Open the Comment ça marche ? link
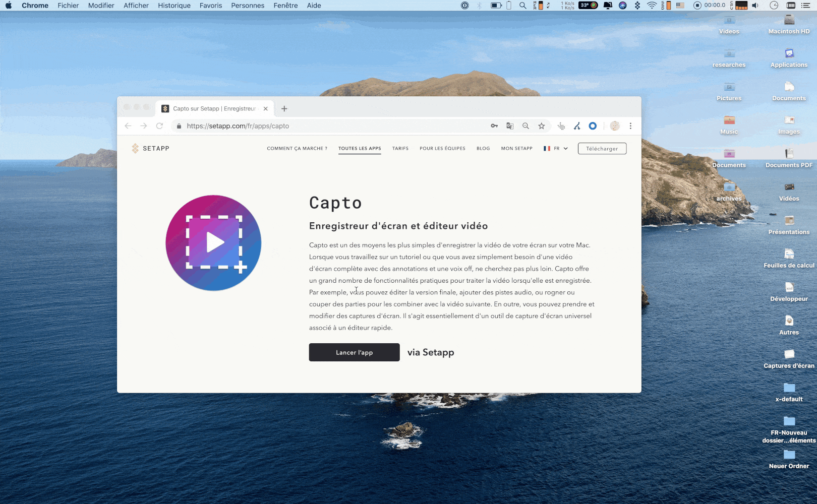Viewport: 817px width, 504px height. tap(297, 149)
